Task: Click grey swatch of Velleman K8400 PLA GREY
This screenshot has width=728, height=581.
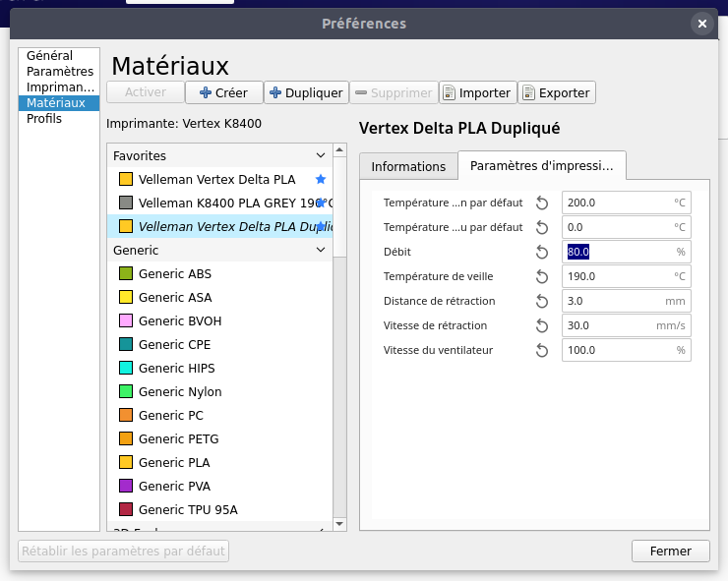Action: (126, 203)
